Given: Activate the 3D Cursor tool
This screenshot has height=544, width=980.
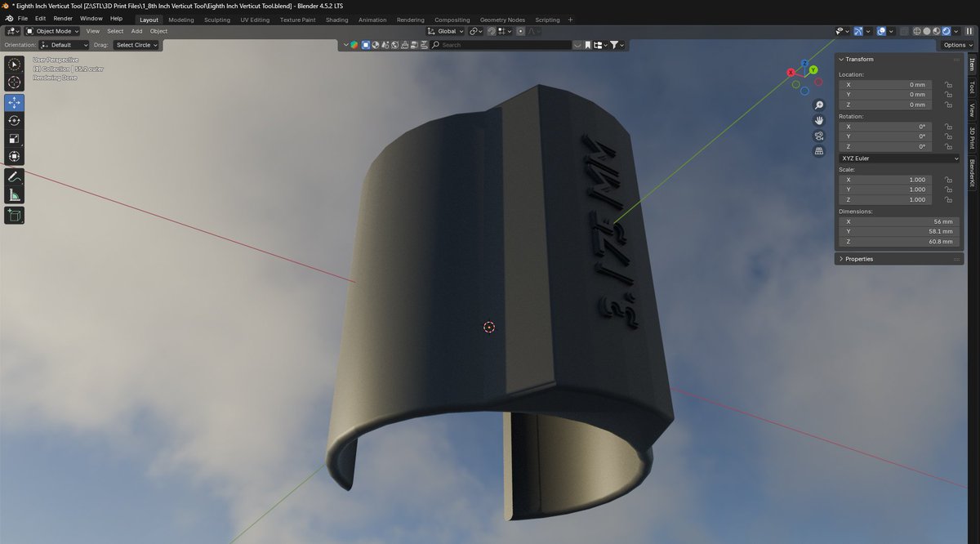Looking at the screenshot, I should pyautogui.click(x=15, y=82).
